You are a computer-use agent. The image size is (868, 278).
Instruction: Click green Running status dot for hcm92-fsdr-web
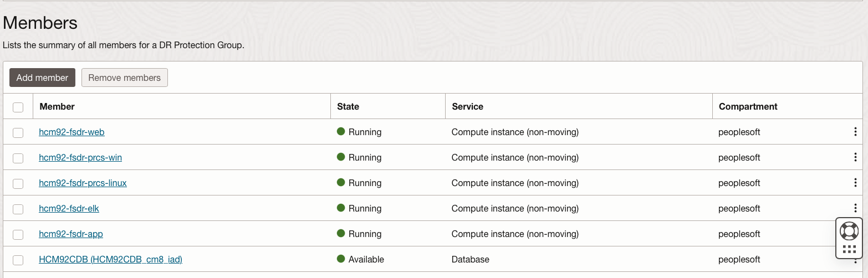(341, 132)
